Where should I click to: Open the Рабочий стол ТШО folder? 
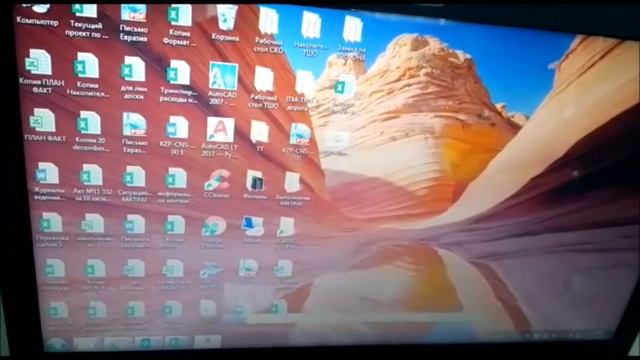coord(264,87)
